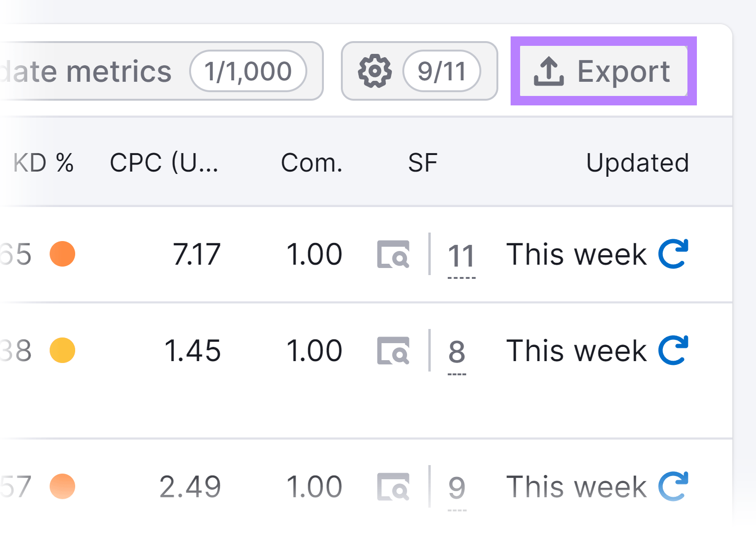This screenshot has width=756, height=536.
Task: Open SF count 9 details link
Action: [456, 487]
